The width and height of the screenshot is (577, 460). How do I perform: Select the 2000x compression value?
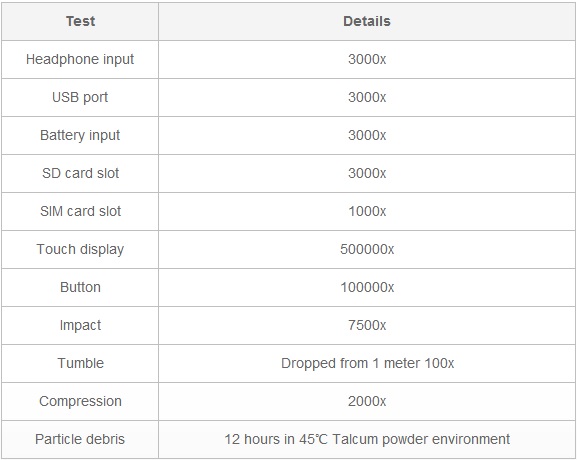pyautogui.click(x=367, y=401)
